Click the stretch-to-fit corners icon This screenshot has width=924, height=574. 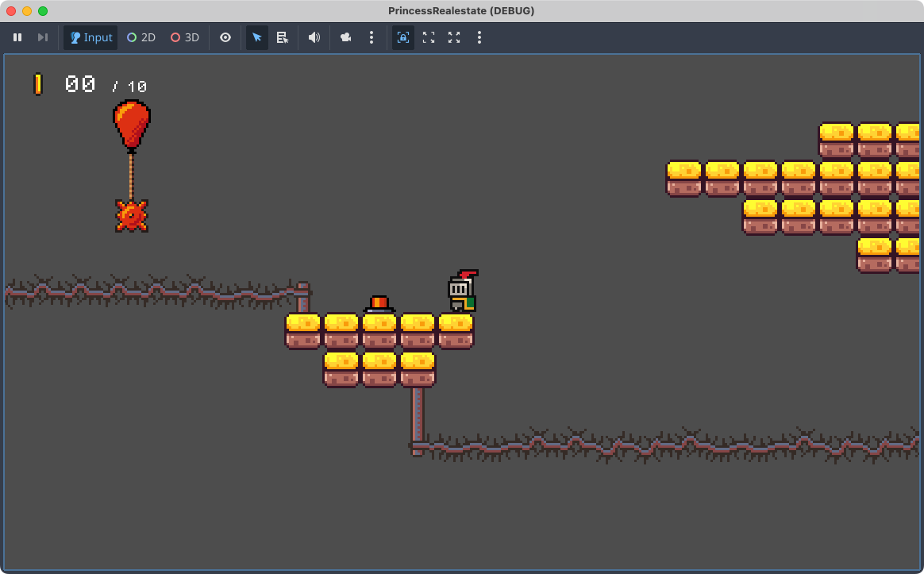tap(454, 37)
